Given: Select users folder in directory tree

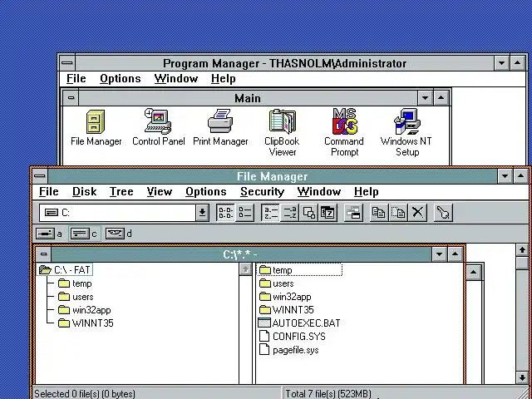Looking at the screenshot, I should click(76, 297).
